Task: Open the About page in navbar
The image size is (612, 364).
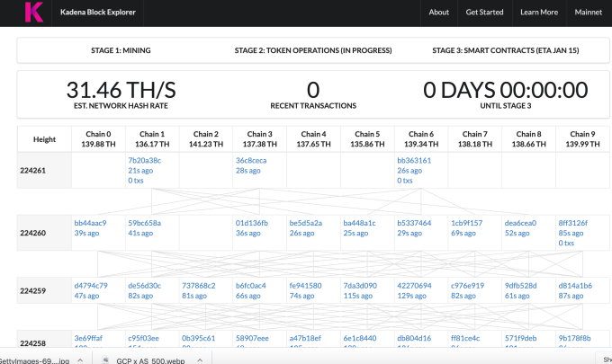Action: click(x=439, y=13)
